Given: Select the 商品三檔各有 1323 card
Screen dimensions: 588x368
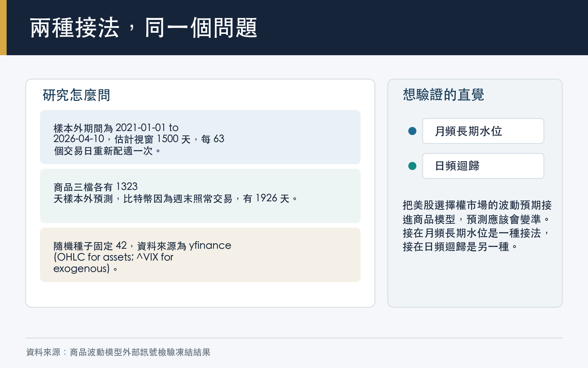Looking at the screenshot, I should (x=200, y=196).
